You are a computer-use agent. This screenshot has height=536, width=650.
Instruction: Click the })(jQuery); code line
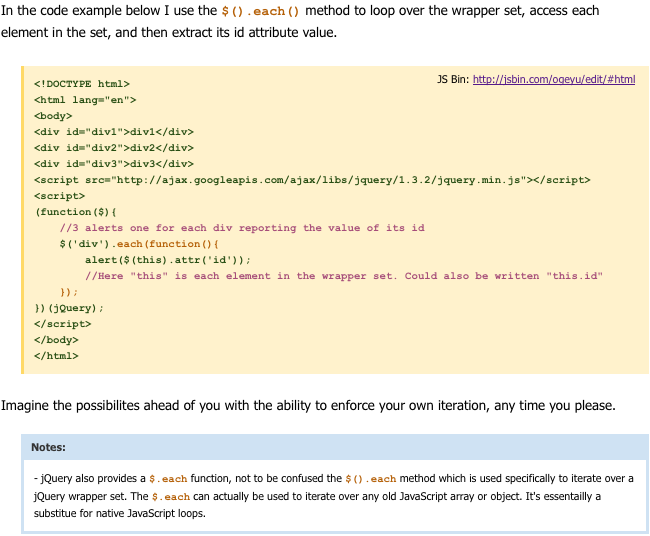tap(69, 308)
